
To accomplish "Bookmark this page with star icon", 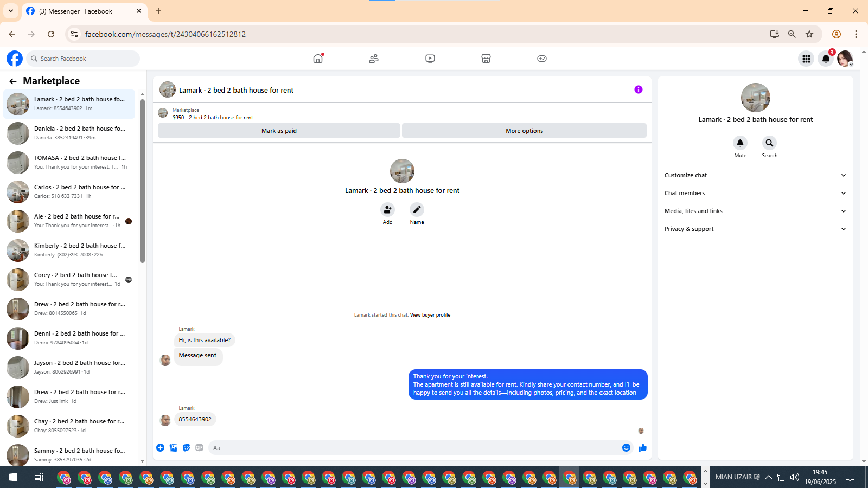I will pyautogui.click(x=809, y=34).
